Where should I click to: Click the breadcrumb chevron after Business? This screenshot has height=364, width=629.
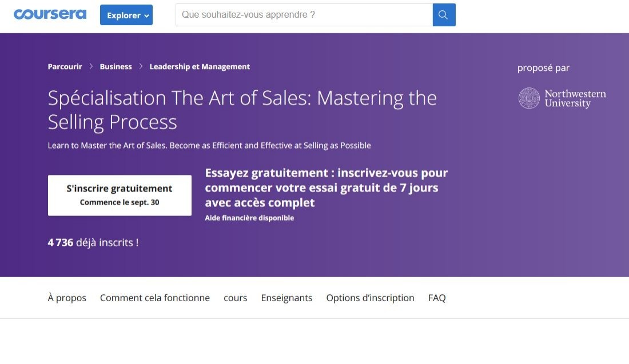point(141,66)
